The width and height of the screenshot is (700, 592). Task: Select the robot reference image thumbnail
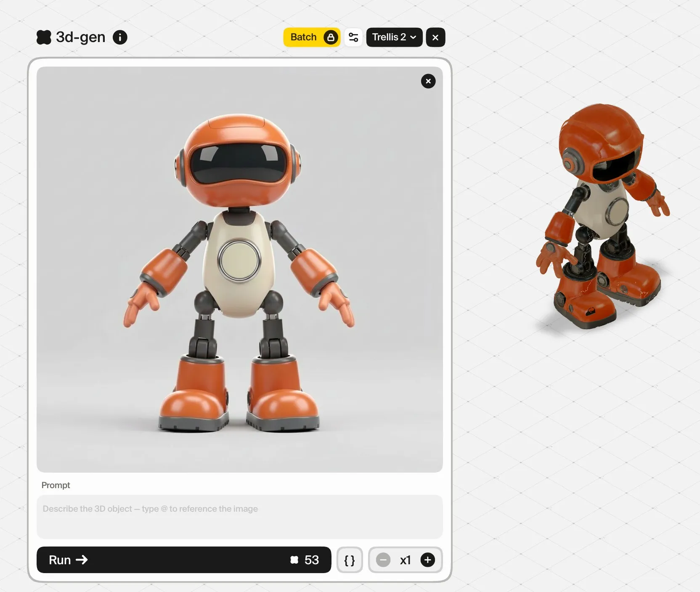[x=240, y=269]
